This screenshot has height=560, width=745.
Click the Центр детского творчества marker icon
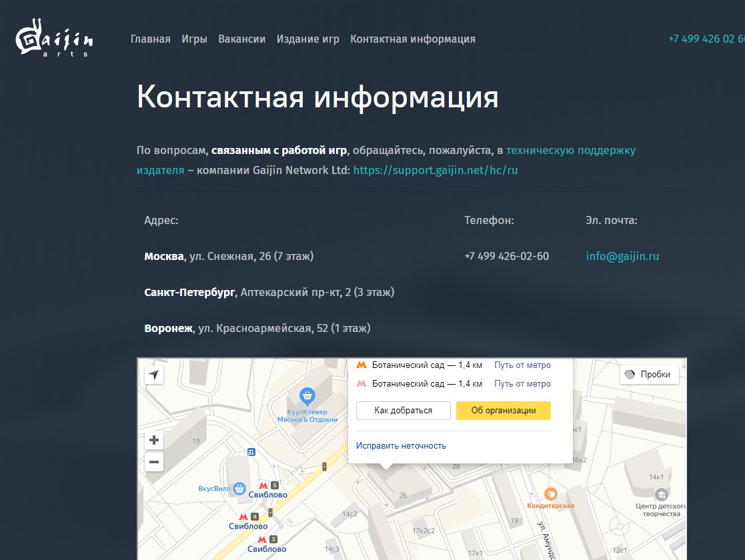point(662,495)
